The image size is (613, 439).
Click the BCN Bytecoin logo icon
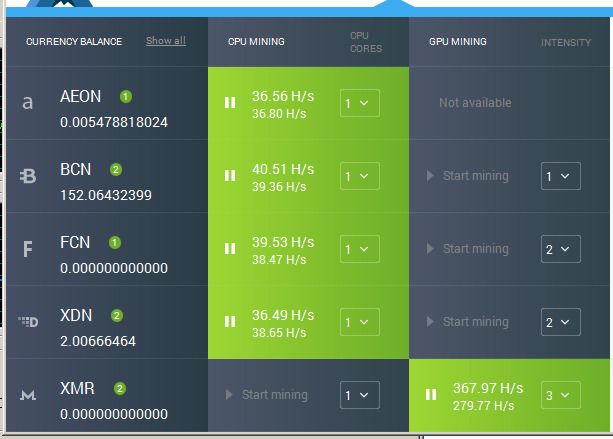pos(28,176)
